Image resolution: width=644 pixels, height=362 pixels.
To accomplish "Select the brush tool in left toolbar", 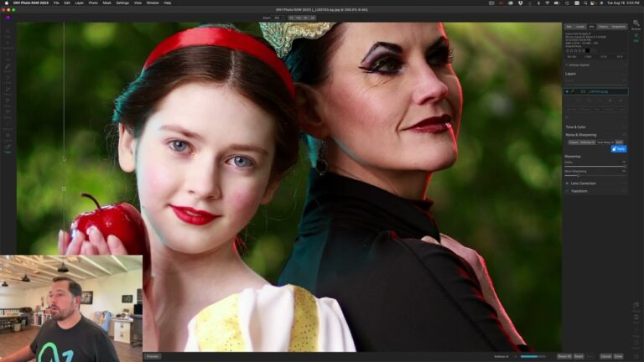I will coord(8,67).
